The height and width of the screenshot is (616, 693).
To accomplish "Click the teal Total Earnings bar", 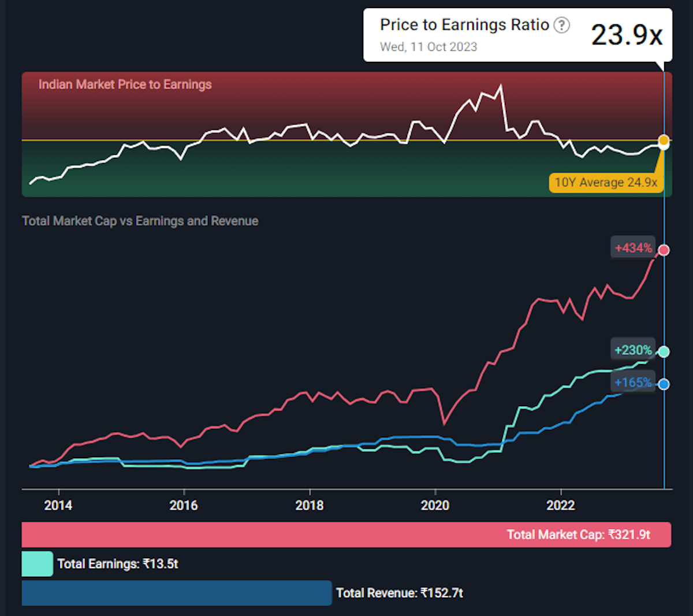I will (38, 564).
